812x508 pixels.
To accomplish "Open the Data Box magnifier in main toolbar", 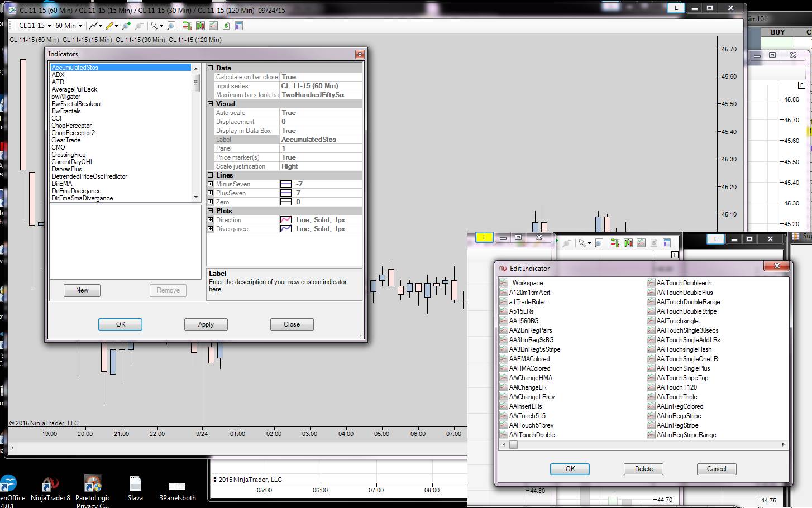I will tap(171, 26).
